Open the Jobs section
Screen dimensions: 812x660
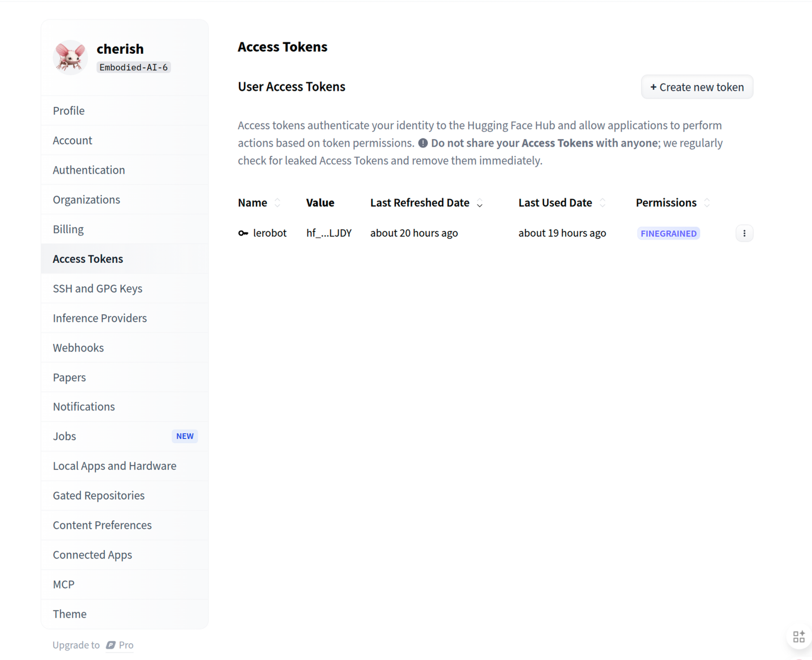click(x=125, y=436)
